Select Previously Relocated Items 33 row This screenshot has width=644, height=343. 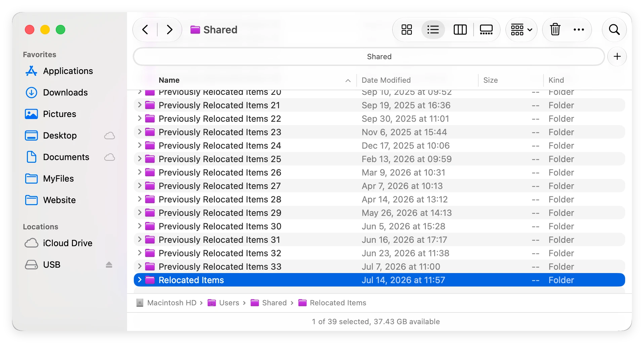[379, 266]
